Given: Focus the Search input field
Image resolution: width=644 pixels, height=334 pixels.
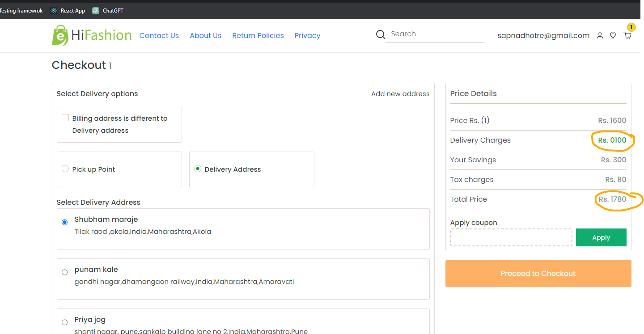Looking at the screenshot, I should point(435,34).
